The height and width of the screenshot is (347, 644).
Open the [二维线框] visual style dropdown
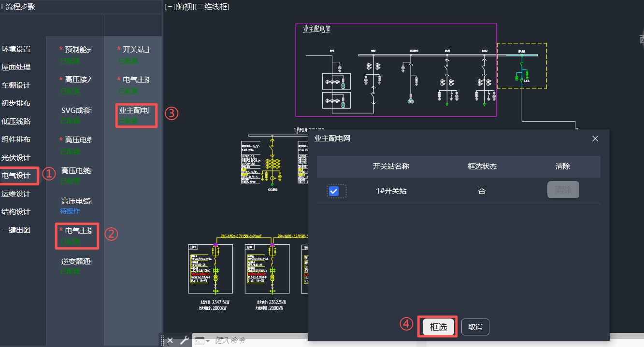pos(212,7)
